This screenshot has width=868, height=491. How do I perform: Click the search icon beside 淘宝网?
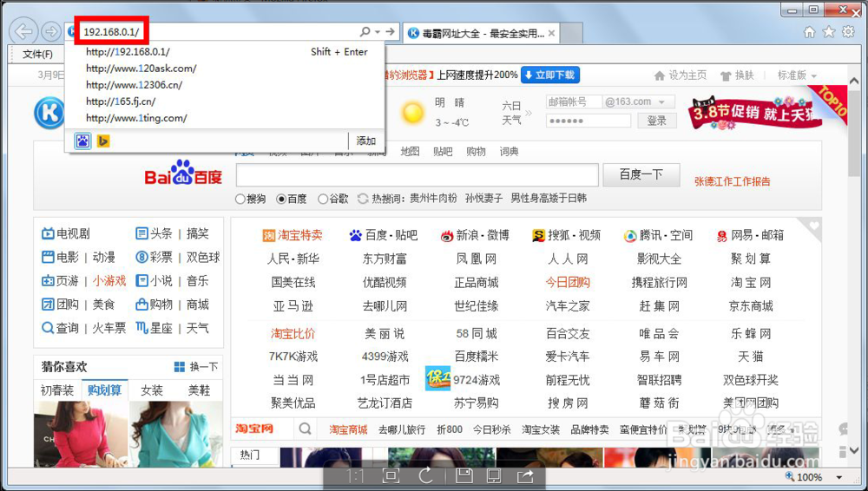(305, 429)
